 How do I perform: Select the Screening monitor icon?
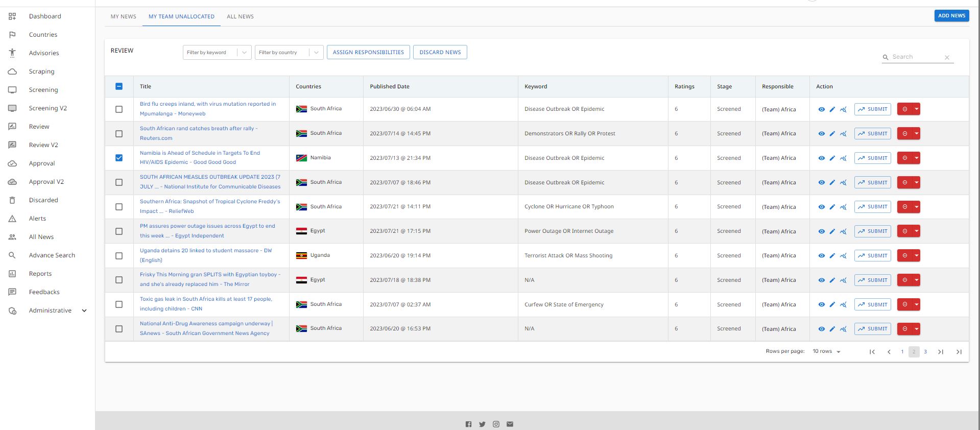pyautogui.click(x=12, y=90)
